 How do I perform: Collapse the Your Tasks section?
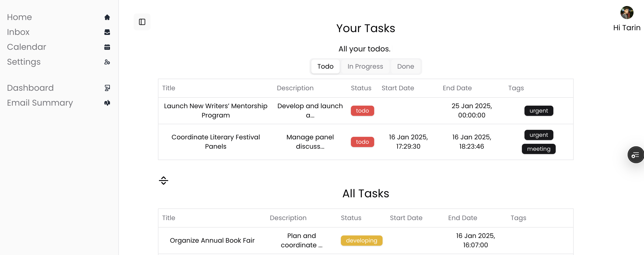pos(164,180)
